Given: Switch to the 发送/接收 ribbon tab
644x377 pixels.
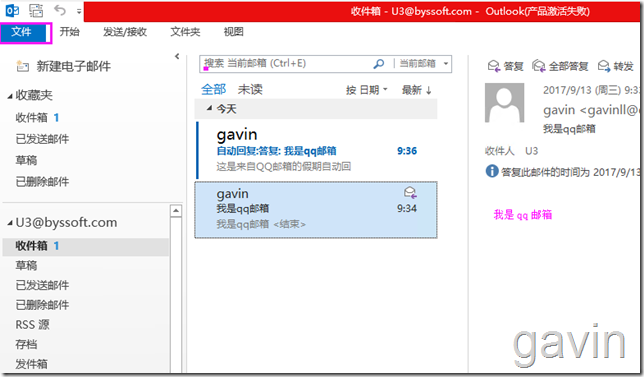Looking at the screenshot, I should tap(125, 32).
